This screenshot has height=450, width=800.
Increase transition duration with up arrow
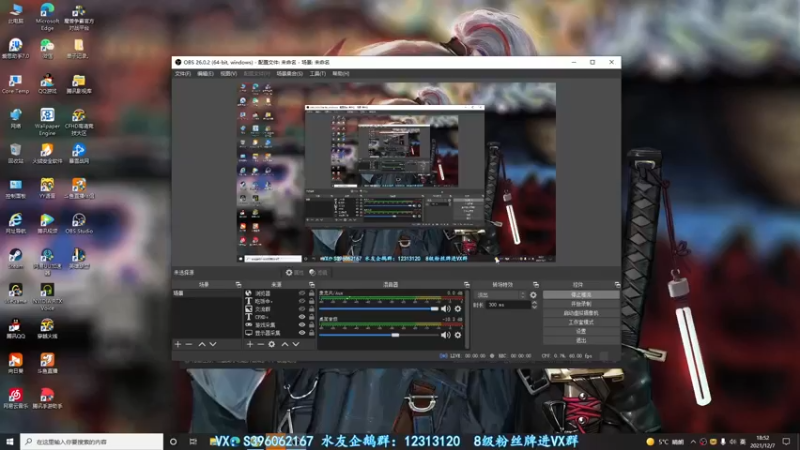pyautogui.click(x=534, y=303)
